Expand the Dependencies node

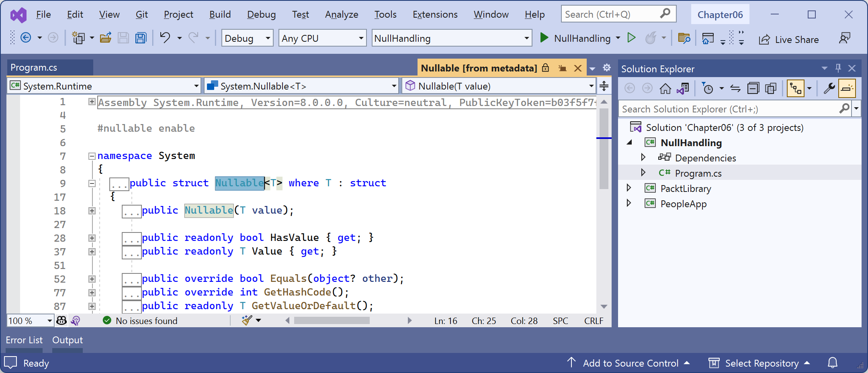tap(643, 157)
